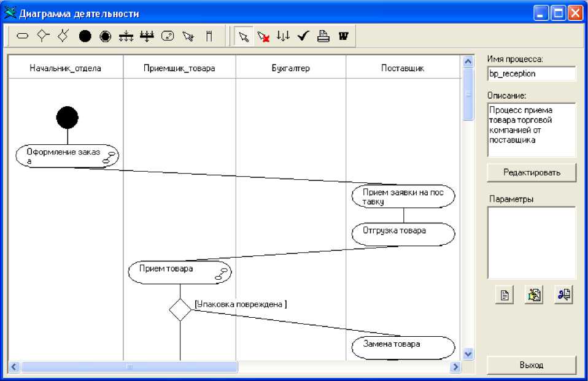This screenshot has width=588, height=381.
Task: Click the print diagram icon
Action: click(323, 36)
